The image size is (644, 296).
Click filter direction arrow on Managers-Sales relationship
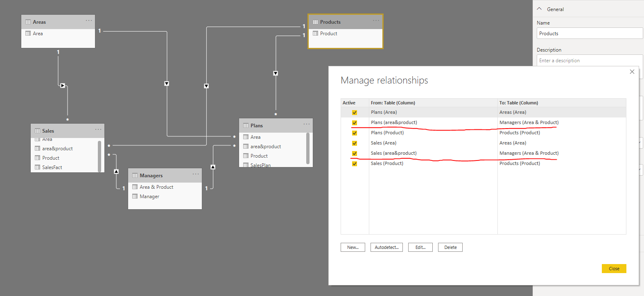click(x=116, y=172)
